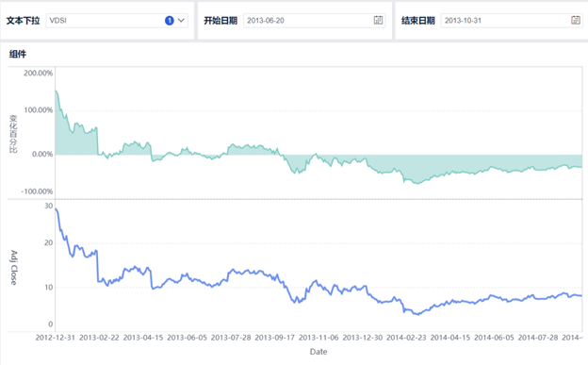This screenshot has width=588, height=365.
Task: Click the 变化百分比 axis label
Action: [x=13, y=134]
